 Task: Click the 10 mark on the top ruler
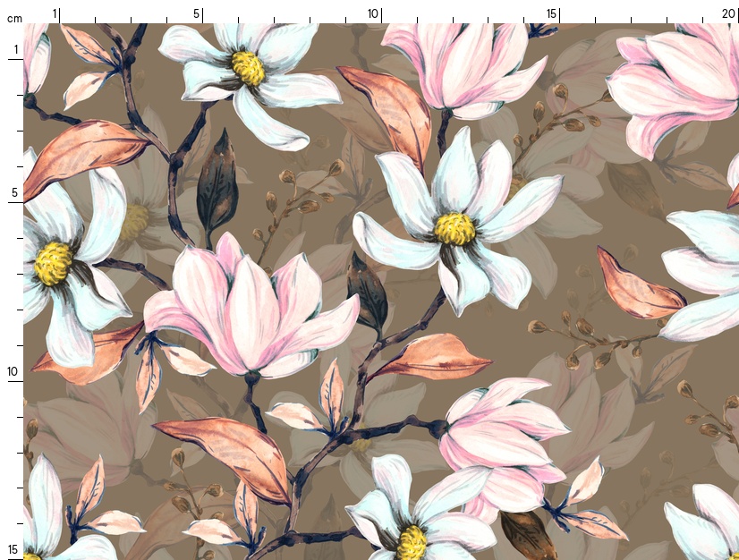373,14
